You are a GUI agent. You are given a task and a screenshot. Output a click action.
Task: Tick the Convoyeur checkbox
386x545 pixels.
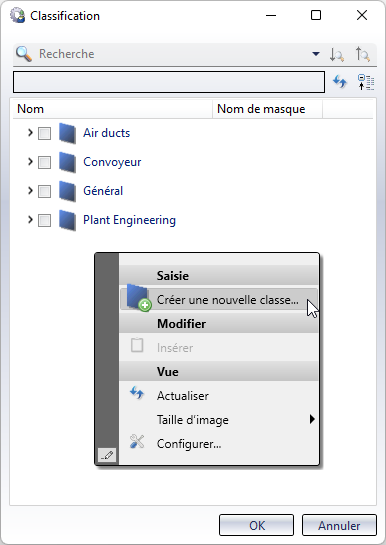pyautogui.click(x=44, y=162)
